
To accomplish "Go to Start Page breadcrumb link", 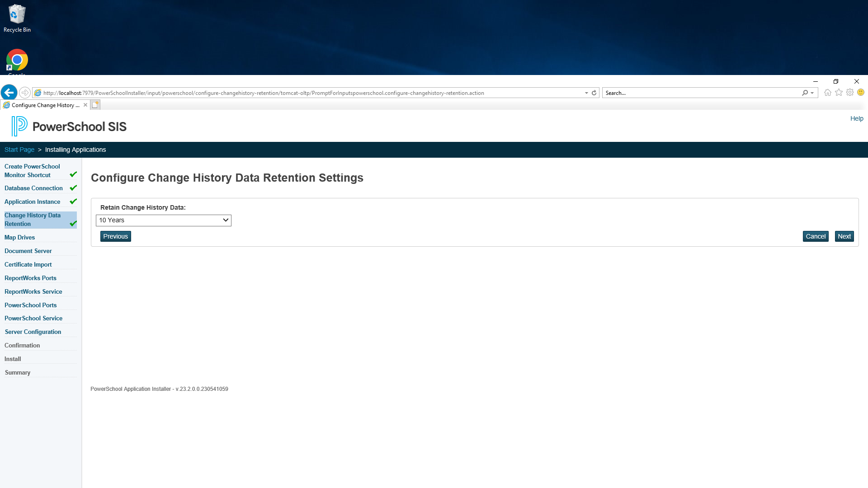I will (x=19, y=150).
